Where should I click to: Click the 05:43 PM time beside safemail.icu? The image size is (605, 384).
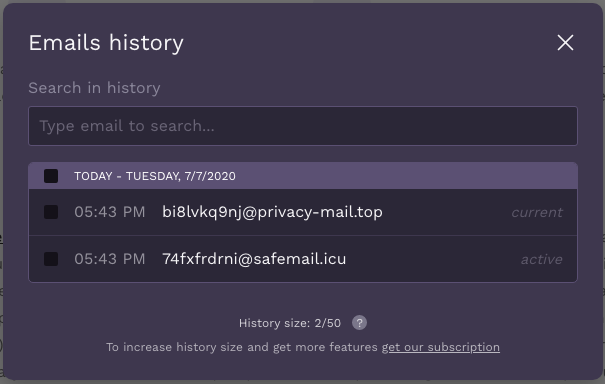coord(110,259)
